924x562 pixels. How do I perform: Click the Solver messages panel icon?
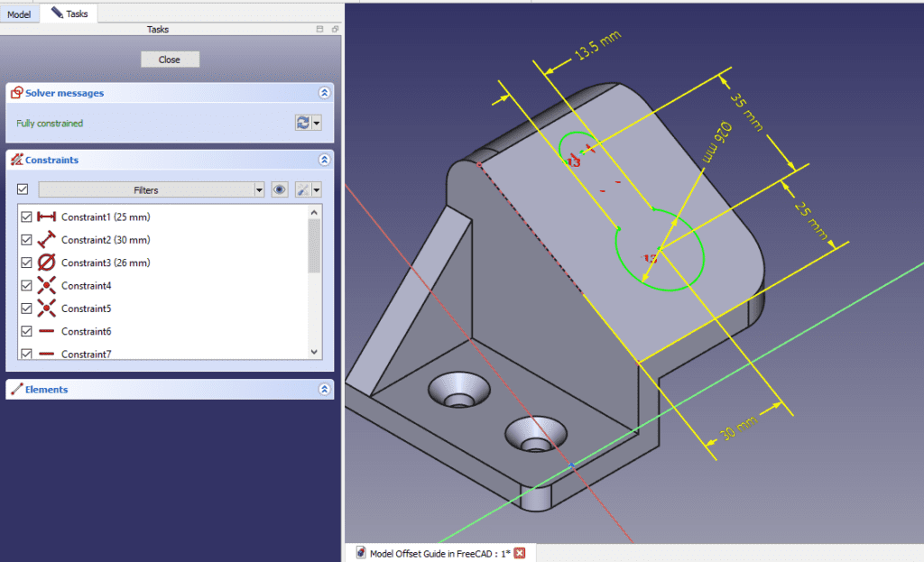[x=15, y=92]
